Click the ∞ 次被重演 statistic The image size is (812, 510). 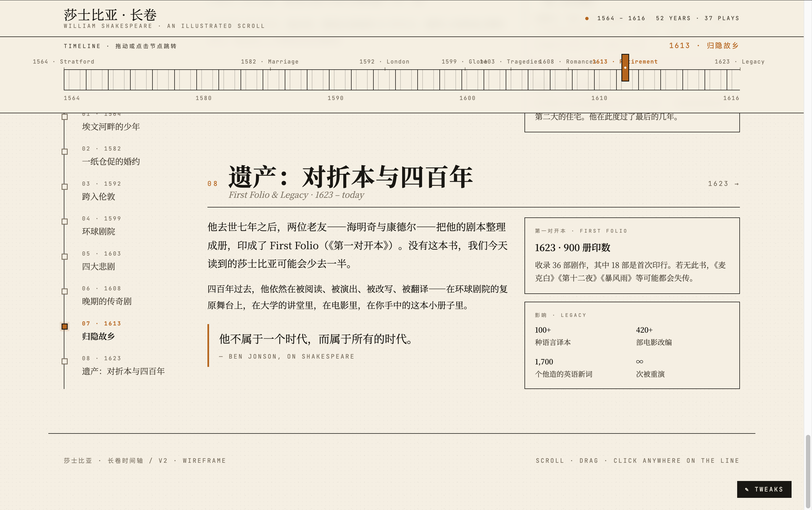[650, 368]
